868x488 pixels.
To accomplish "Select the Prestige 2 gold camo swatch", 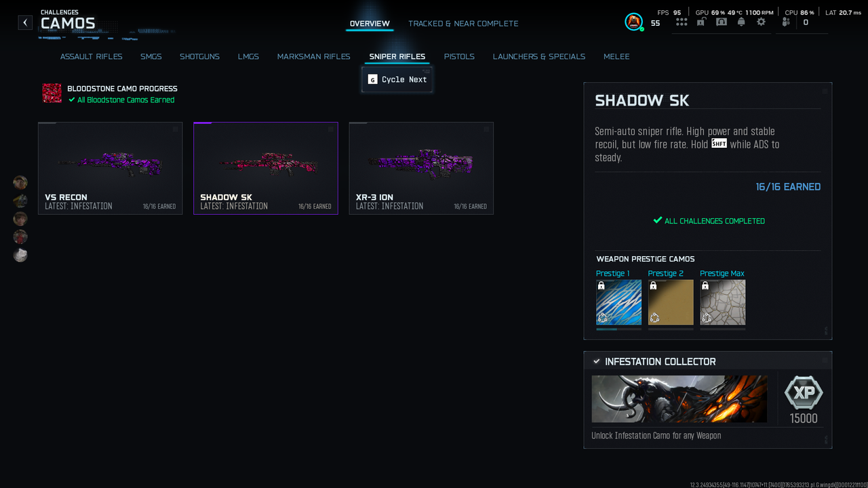I will tap(671, 302).
